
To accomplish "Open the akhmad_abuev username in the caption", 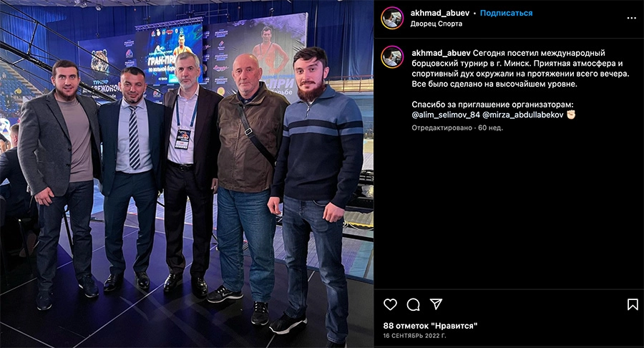I will [x=441, y=53].
